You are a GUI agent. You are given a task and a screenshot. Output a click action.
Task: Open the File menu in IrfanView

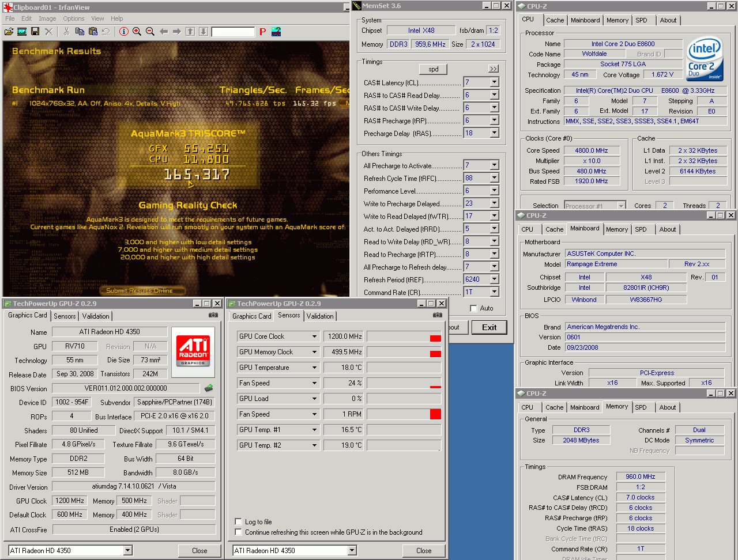10,18
